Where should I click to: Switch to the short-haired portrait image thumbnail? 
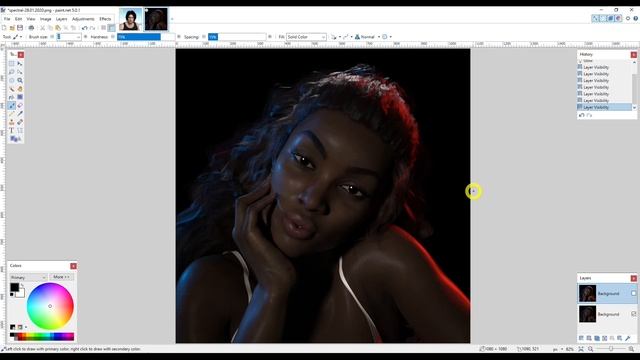pos(130,19)
